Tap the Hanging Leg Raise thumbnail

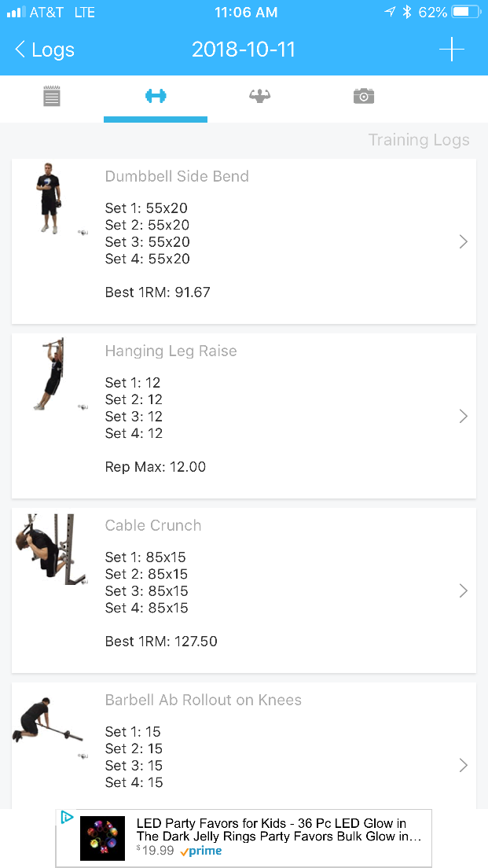coord(50,374)
